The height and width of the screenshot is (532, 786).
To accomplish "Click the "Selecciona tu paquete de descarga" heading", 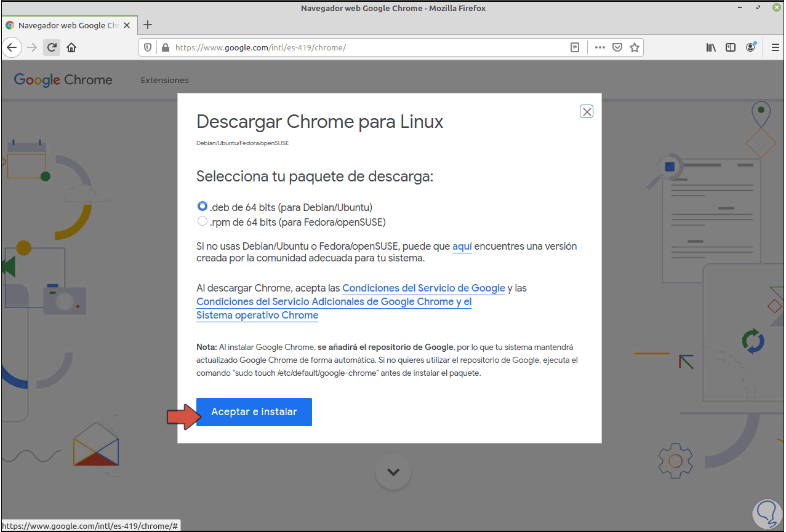I will pos(315,177).
